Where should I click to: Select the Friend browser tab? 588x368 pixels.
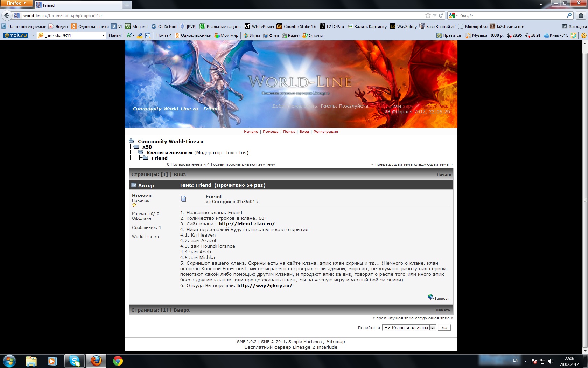pyautogui.click(x=78, y=5)
